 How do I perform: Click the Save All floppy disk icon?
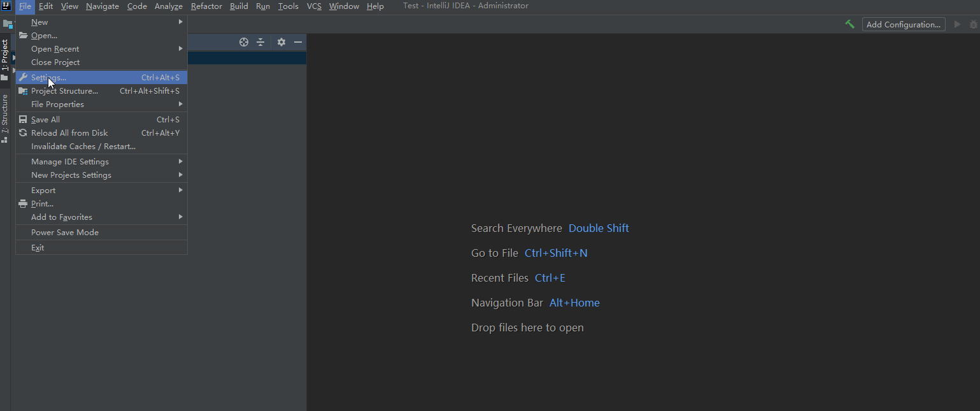click(24, 120)
